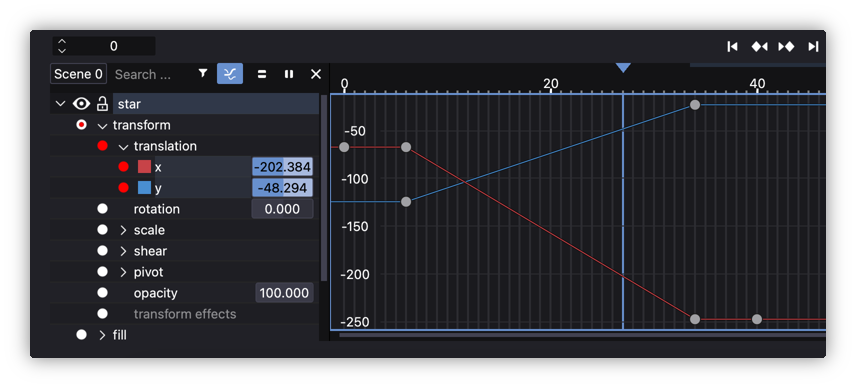Open the Scene 0 selector
Image resolution: width=856 pixels, height=388 pixels.
point(78,74)
